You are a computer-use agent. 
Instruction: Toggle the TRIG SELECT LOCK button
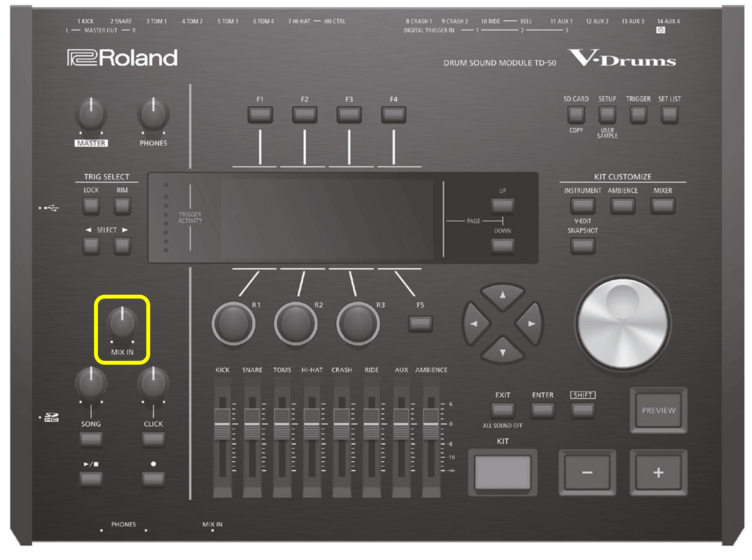click(x=91, y=206)
